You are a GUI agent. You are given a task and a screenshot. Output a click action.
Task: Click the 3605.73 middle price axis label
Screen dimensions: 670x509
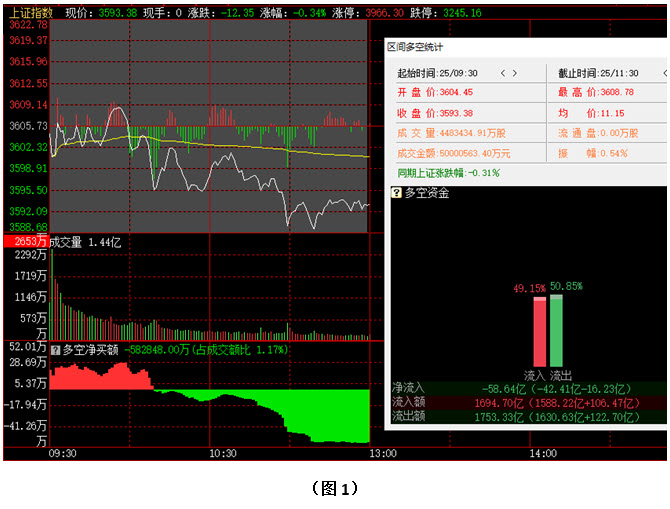tap(28, 126)
